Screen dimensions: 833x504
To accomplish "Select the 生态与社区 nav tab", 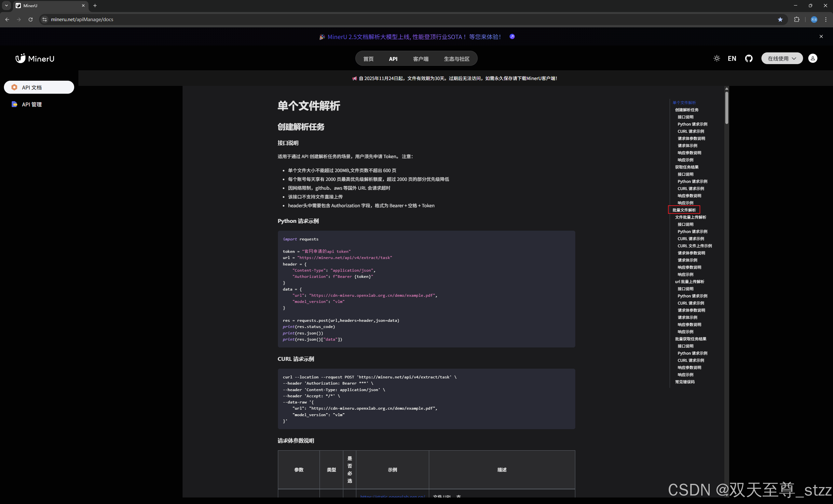I will 457,59.
